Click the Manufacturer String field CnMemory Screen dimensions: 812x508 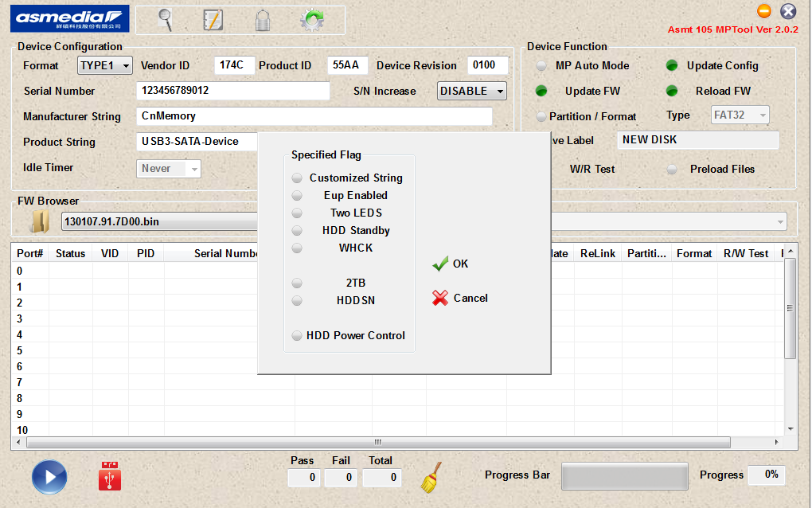(x=314, y=116)
